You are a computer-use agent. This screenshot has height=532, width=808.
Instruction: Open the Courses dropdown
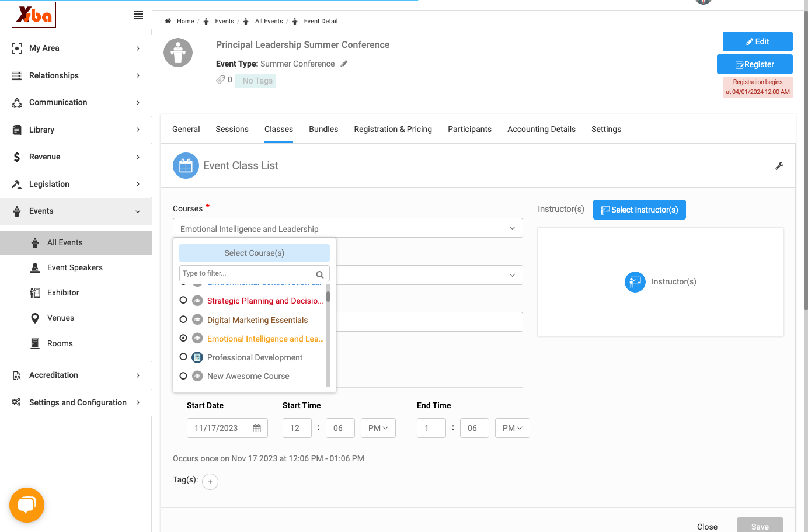[x=348, y=228]
